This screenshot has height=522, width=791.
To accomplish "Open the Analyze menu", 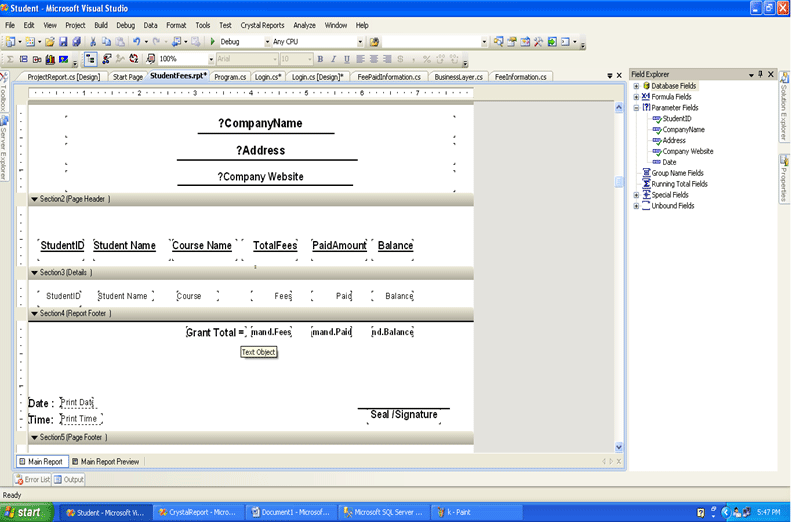I will [x=304, y=25].
